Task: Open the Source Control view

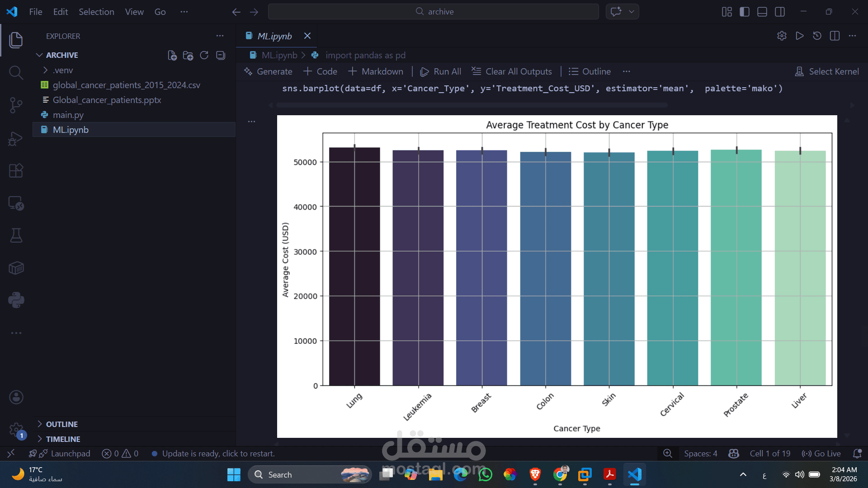Action: (x=16, y=105)
